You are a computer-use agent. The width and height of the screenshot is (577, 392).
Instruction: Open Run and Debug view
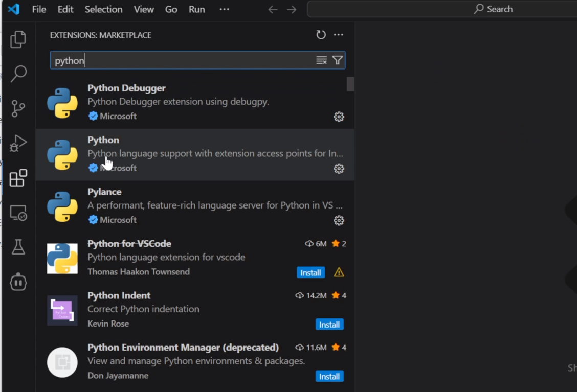(x=18, y=144)
